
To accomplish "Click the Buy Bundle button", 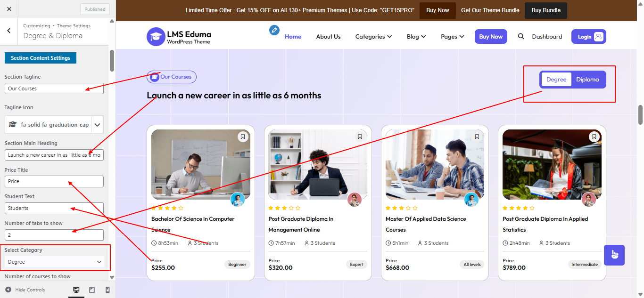I will pyautogui.click(x=545, y=10).
